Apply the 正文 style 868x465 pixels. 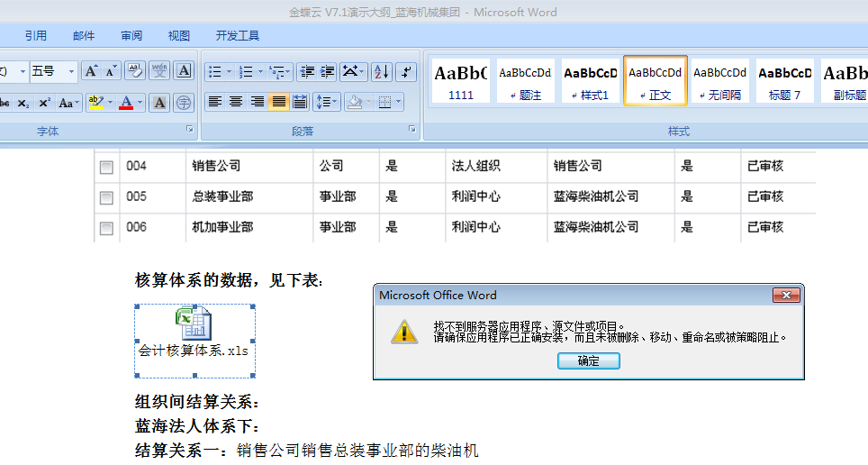pos(656,80)
